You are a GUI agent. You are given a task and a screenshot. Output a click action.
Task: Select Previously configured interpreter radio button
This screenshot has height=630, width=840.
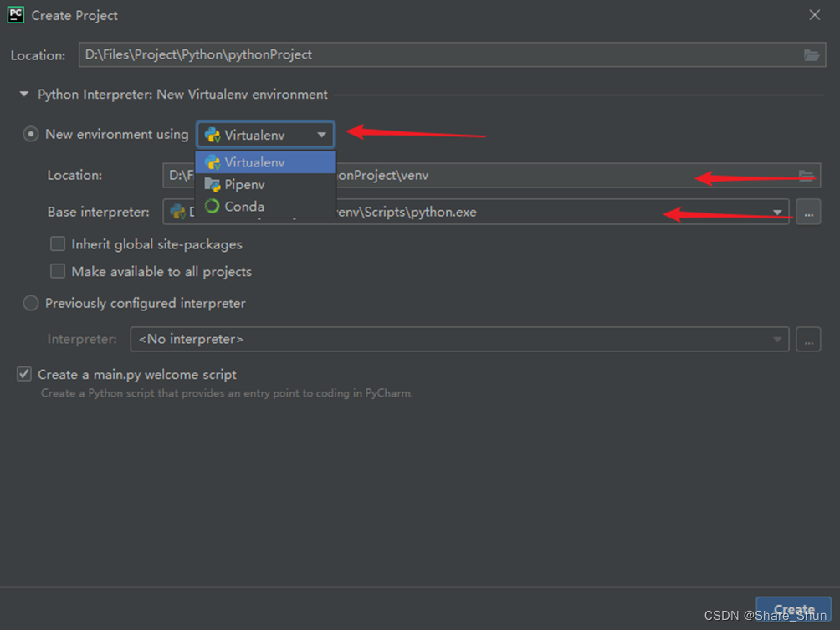point(30,303)
